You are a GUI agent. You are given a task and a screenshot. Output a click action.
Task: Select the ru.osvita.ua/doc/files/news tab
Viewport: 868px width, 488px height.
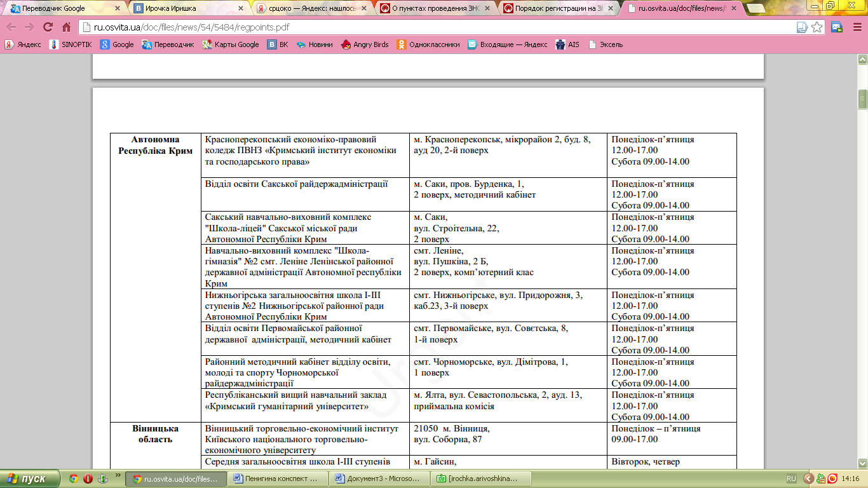pyautogui.click(x=679, y=9)
